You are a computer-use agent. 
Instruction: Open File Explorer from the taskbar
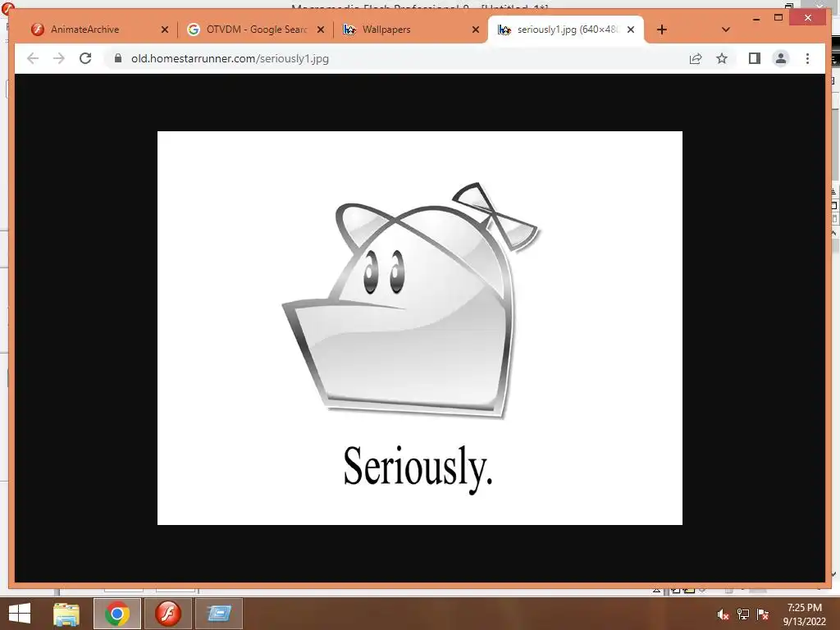(66, 614)
